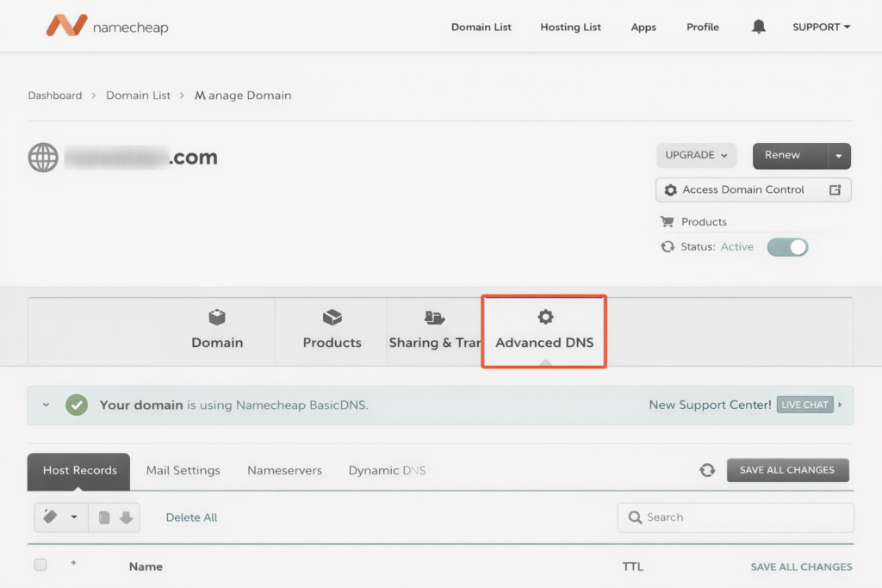
Task: Collapse the BasicDNS notification banner
Action: tap(46, 405)
